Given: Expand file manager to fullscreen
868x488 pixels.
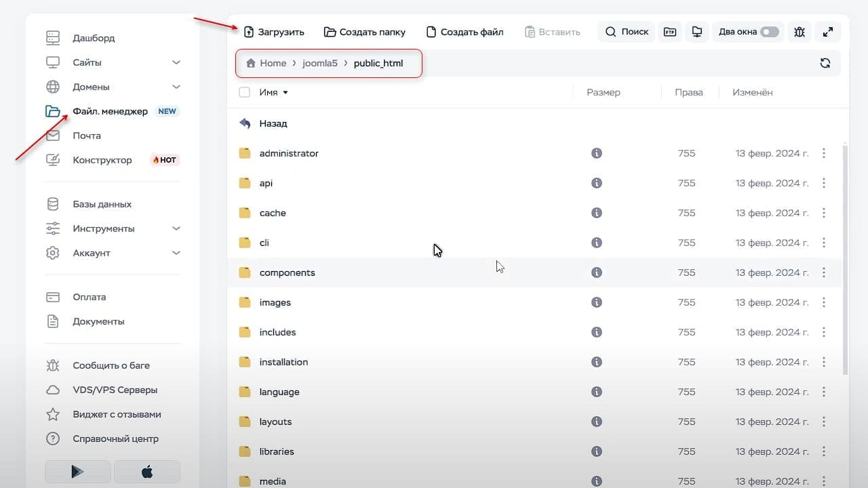Looking at the screenshot, I should 828,32.
